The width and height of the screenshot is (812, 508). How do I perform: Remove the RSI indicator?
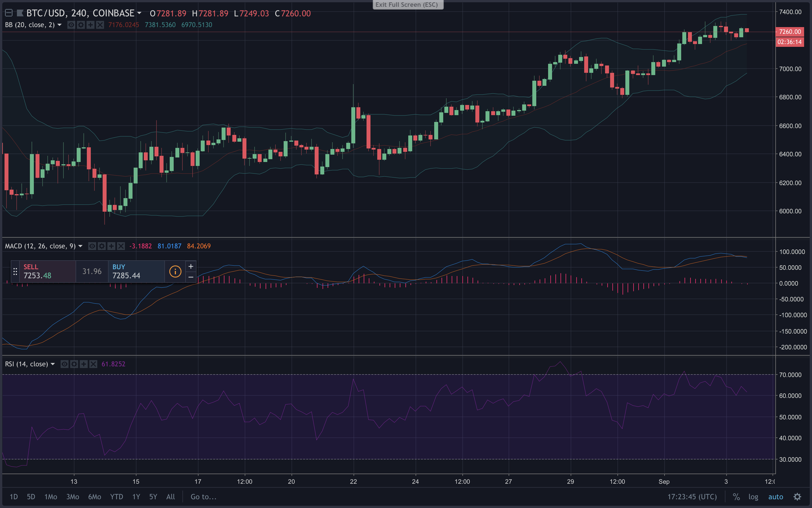pyautogui.click(x=93, y=364)
